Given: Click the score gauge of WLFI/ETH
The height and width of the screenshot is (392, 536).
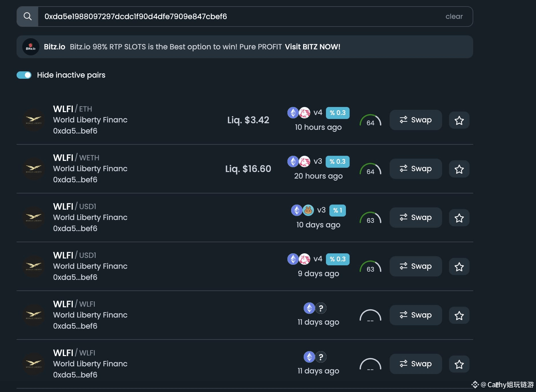Looking at the screenshot, I should coord(370,120).
